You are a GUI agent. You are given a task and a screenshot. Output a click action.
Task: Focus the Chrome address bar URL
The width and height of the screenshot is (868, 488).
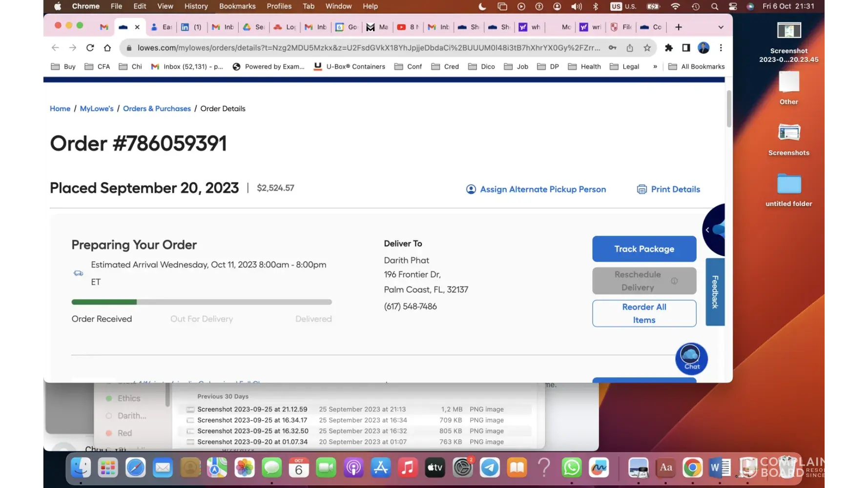[369, 48]
